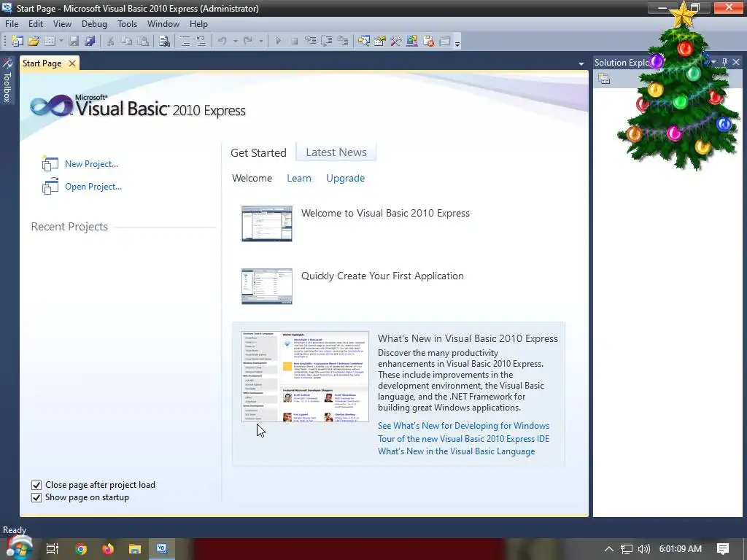Image resolution: width=747 pixels, height=560 pixels.
Task: Click the New Project... link
Action: click(91, 164)
